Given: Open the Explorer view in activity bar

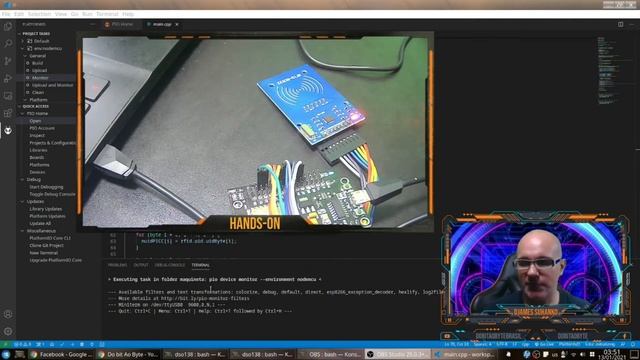Looking at the screenshot, I should (8, 27).
